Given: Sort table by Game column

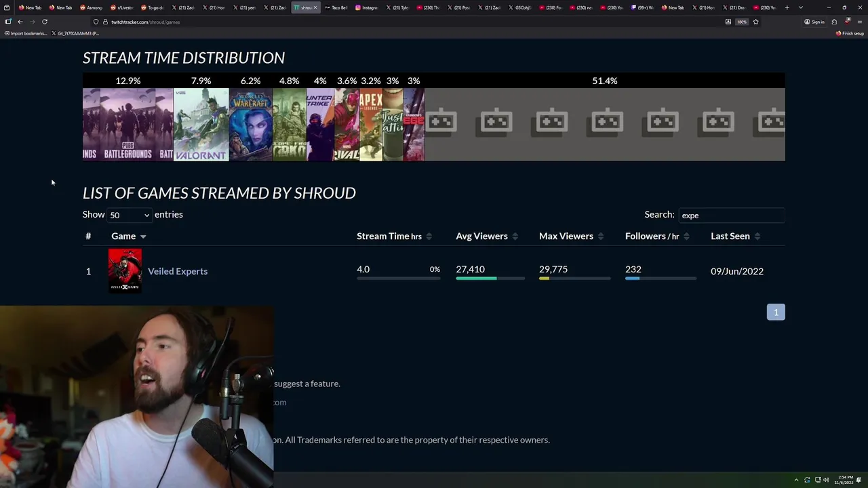Looking at the screenshot, I should (x=129, y=236).
